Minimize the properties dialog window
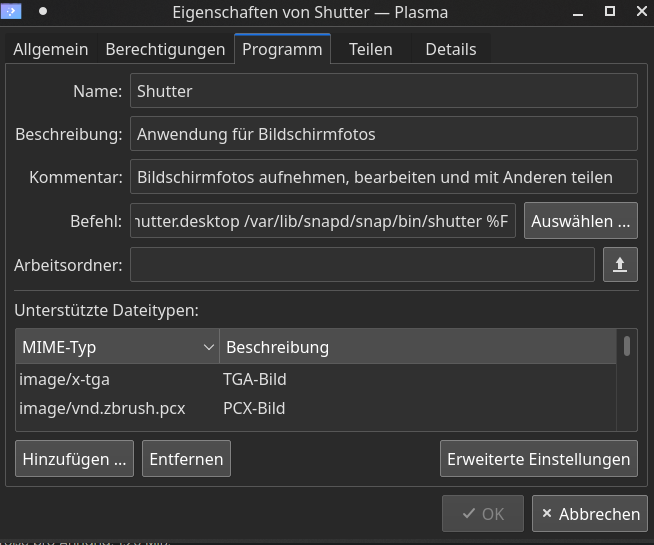Screen dimensions: 654x545 click(x=579, y=11)
